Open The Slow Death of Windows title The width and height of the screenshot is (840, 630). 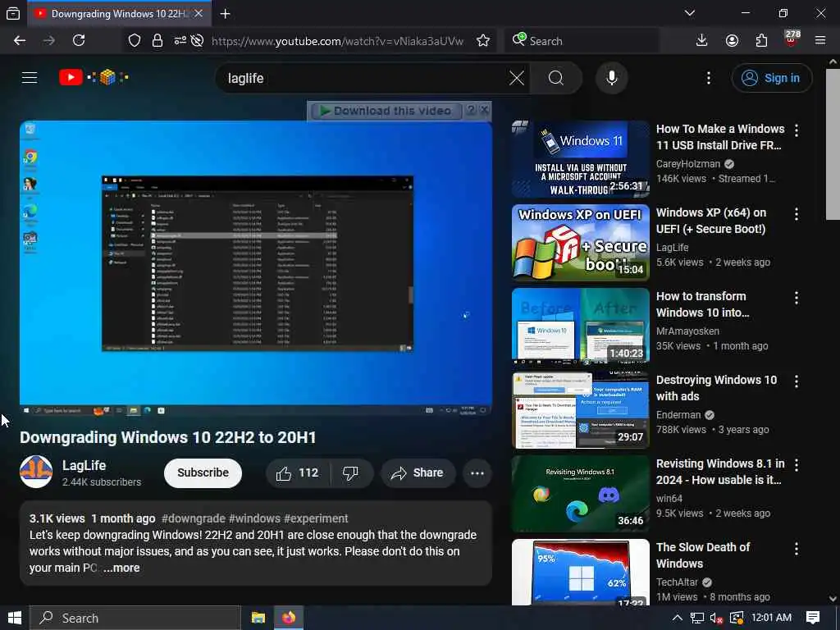pos(703,555)
